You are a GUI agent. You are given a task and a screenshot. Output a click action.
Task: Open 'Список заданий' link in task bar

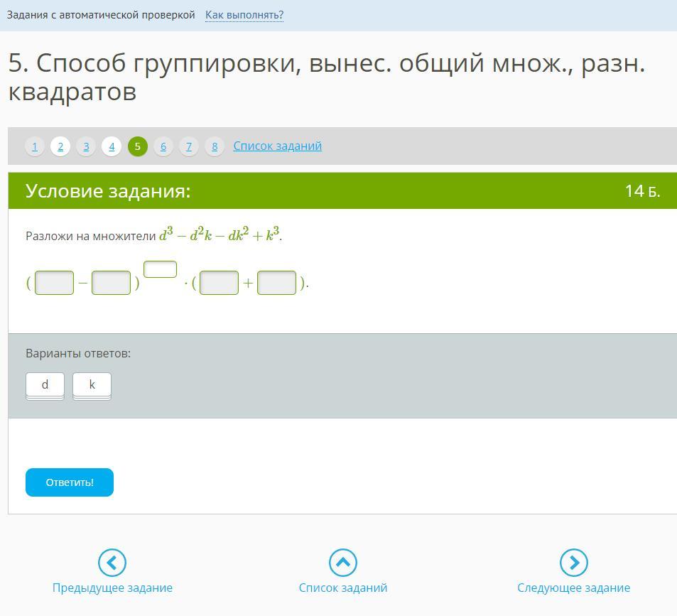point(278,146)
